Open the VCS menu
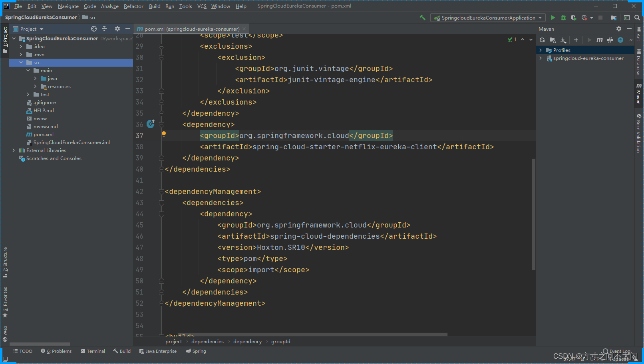 pos(202,6)
